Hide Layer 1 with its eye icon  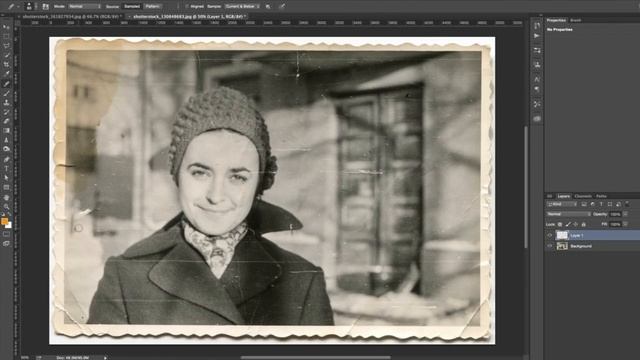550,235
